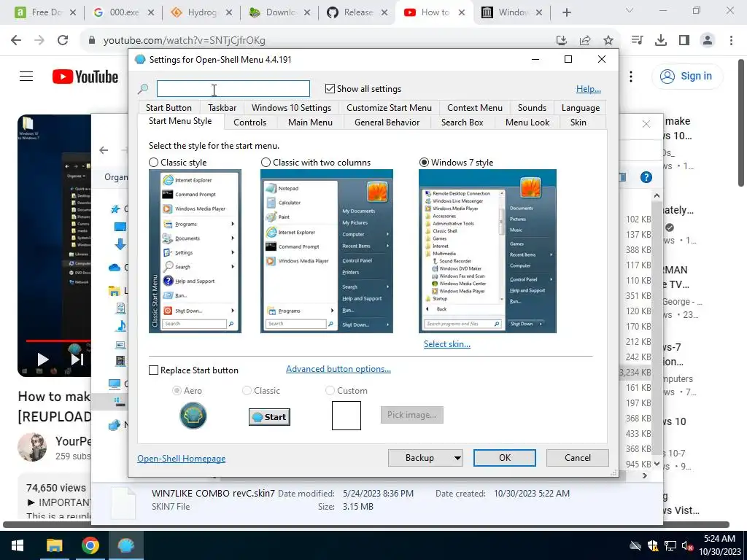The image size is (747, 560).
Task: Switch to Customize Start Menu tab
Action: [389, 108]
